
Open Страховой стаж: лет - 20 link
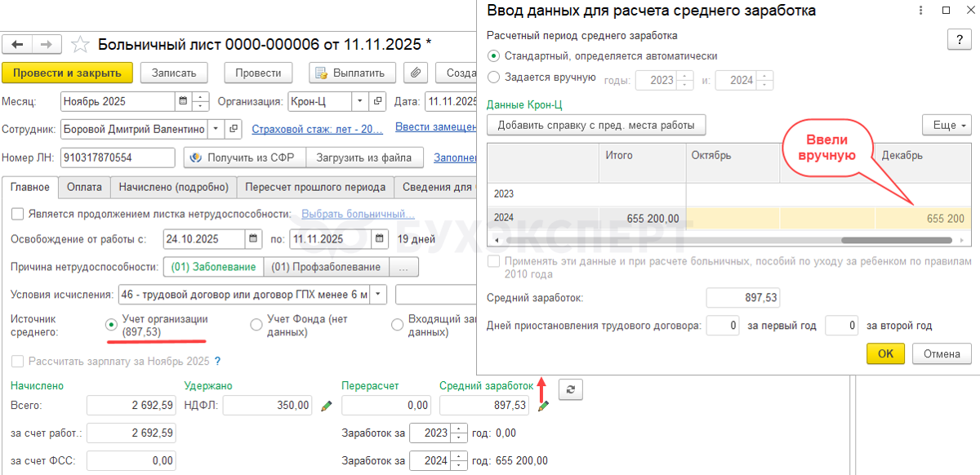(317, 129)
